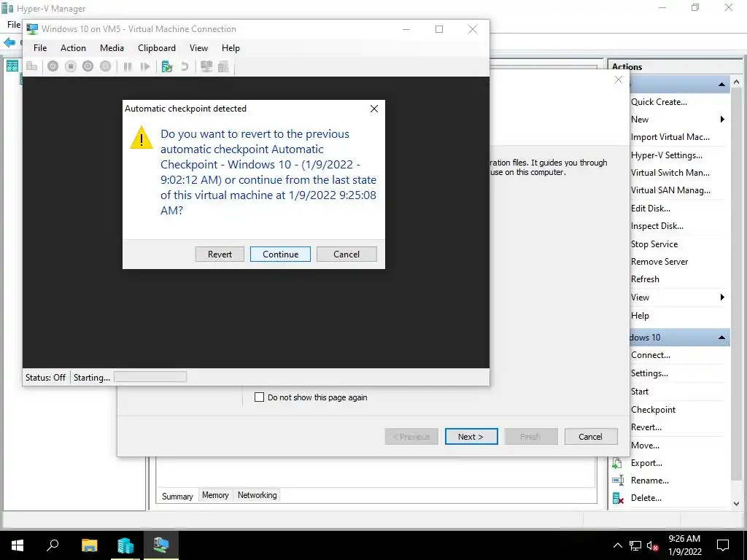The image size is (747, 560).
Task: Click the Reset toolbar icon
Action: tap(145, 66)
